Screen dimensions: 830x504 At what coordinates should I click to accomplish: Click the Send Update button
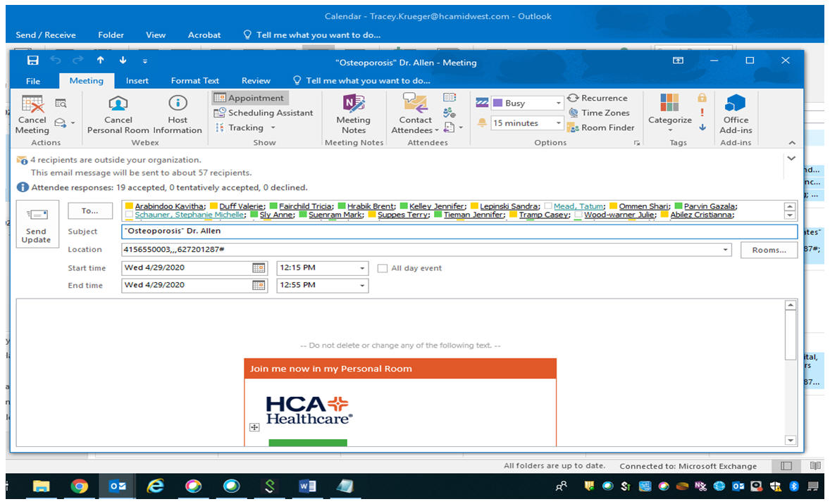click(x=36, y=226)
